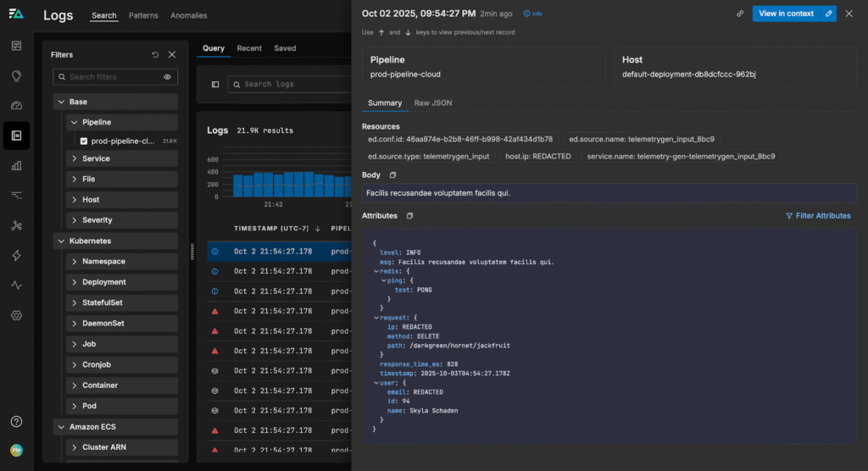Reset filters with the undo arrow icon
This screenshot has height=471, width=868.
[155, 55]
